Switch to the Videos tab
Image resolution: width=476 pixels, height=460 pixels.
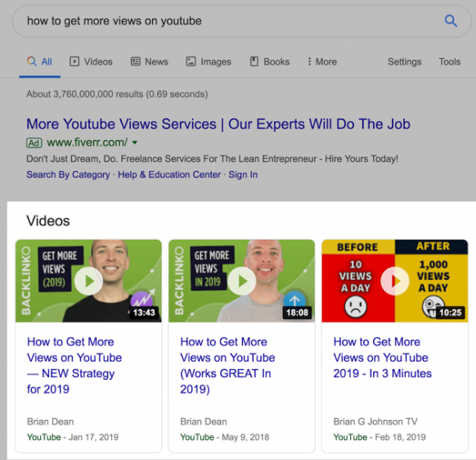click(x=91, y=61)
